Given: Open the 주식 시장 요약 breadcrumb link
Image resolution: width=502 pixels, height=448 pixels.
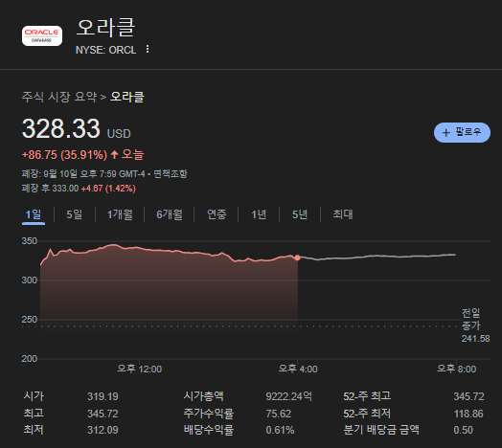Looking at the screenshot, I should click(x=59, y=97).
